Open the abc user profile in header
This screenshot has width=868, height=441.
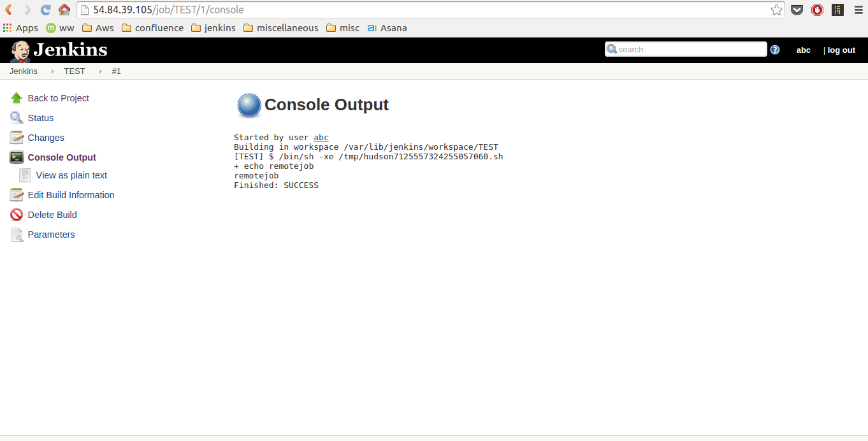tap(803, 50)
